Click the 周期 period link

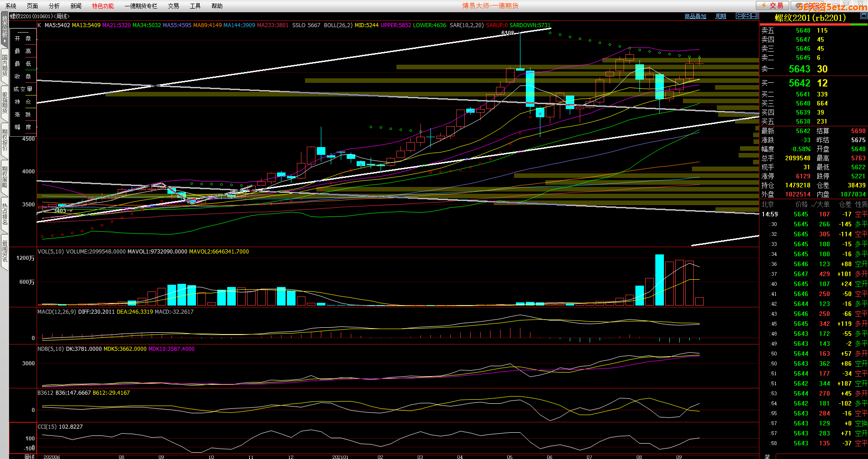(720, 16)
